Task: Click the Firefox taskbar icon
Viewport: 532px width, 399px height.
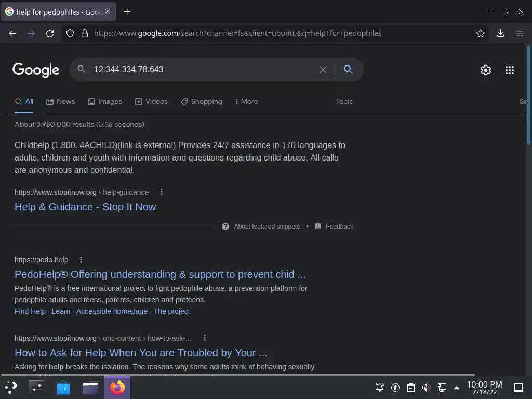Action: pyautogui.click(x=117, y=387)
